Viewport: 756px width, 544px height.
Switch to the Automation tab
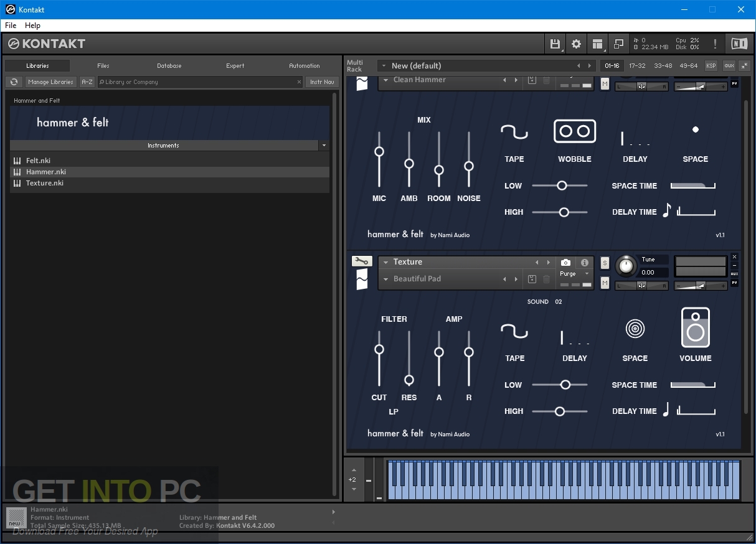(305, 65)
